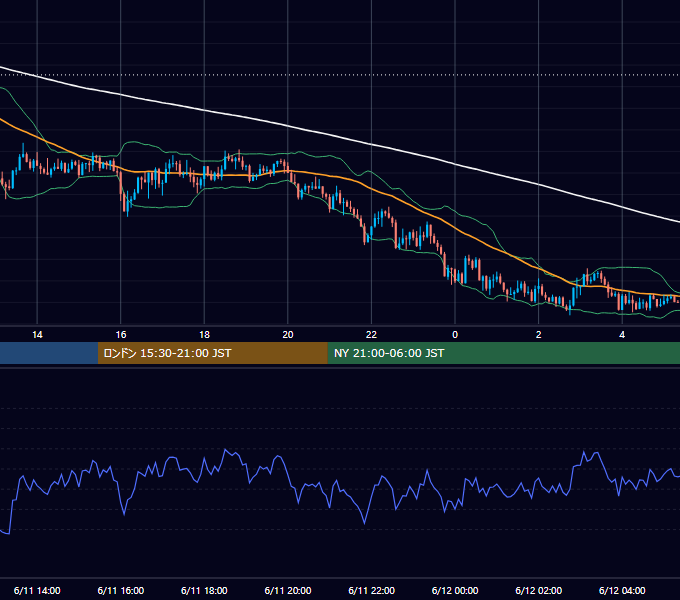This screenshot has width=680, height=600.
Task: Click the 6/11 18:00 date label
Action: pyautogui.click(x=204, y=590)
